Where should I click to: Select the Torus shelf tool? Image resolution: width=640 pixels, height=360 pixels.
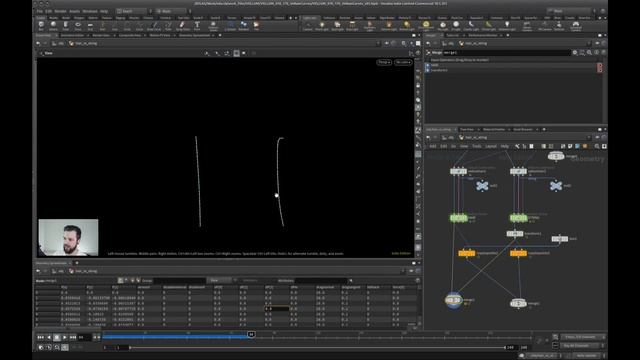(78, 26)
